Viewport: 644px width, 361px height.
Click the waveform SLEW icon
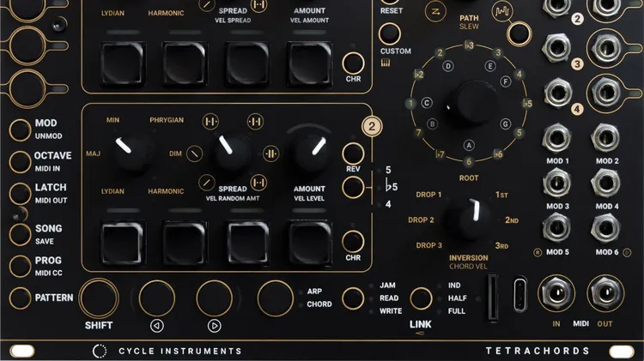[x=501, y=10]
